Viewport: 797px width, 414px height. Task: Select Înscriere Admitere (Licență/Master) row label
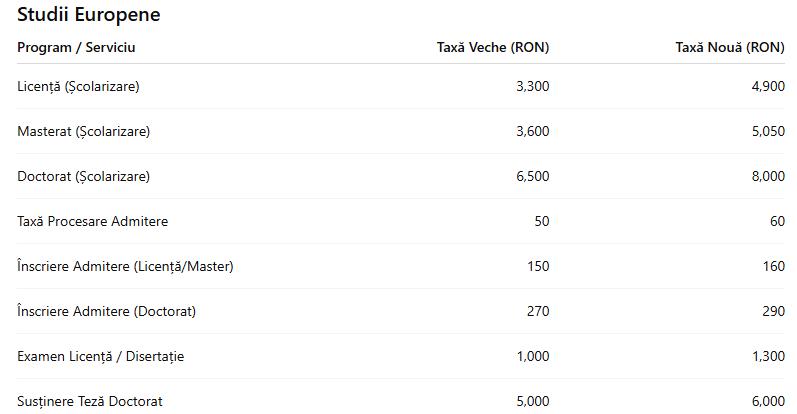(x=125, y=266)
